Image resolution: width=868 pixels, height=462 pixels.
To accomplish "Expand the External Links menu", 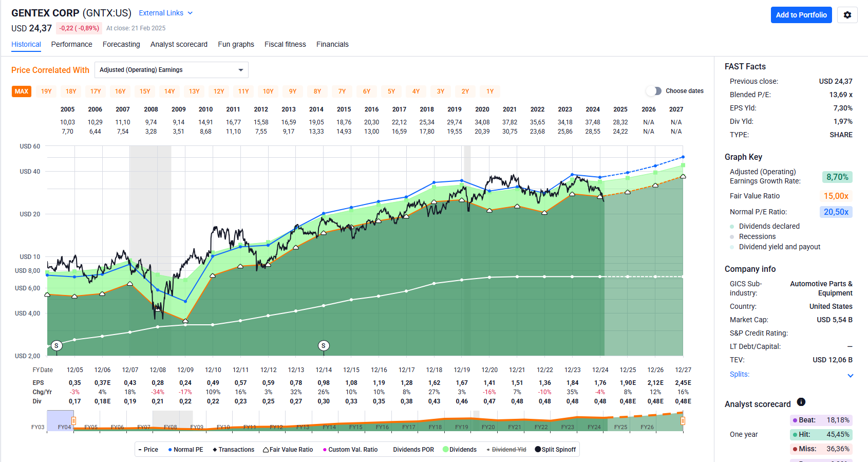I will (x=165, y=13).
